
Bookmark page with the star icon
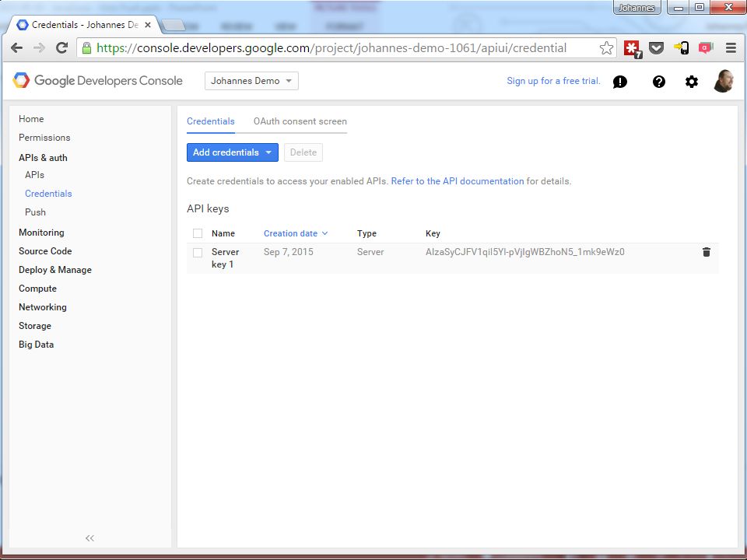[x=606, y=47]
